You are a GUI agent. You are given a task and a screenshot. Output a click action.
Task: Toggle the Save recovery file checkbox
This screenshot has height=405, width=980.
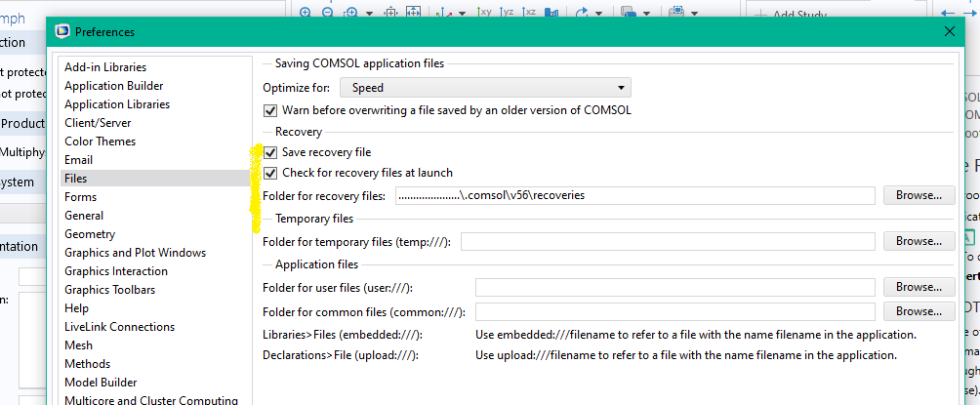[x=271, y=153]
